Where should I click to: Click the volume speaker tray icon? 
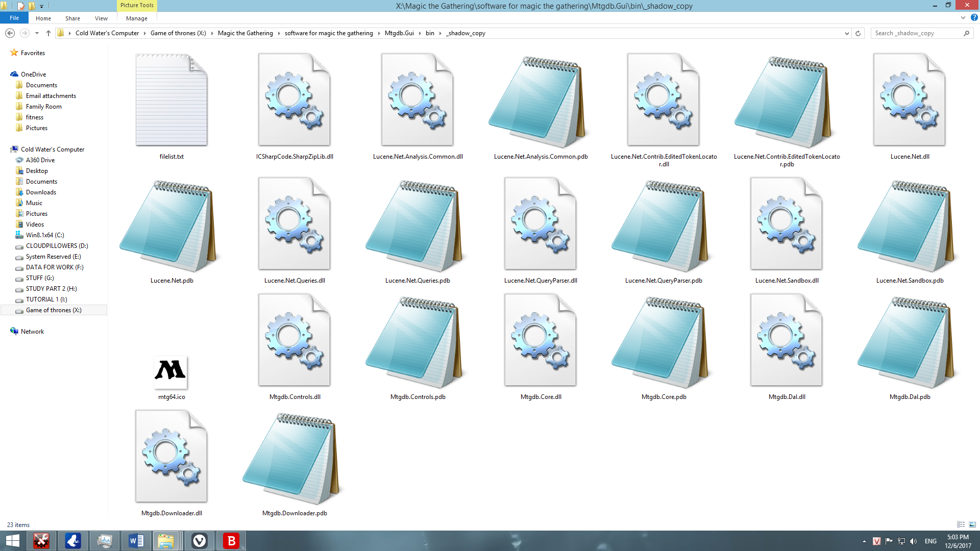click(913, 541)
